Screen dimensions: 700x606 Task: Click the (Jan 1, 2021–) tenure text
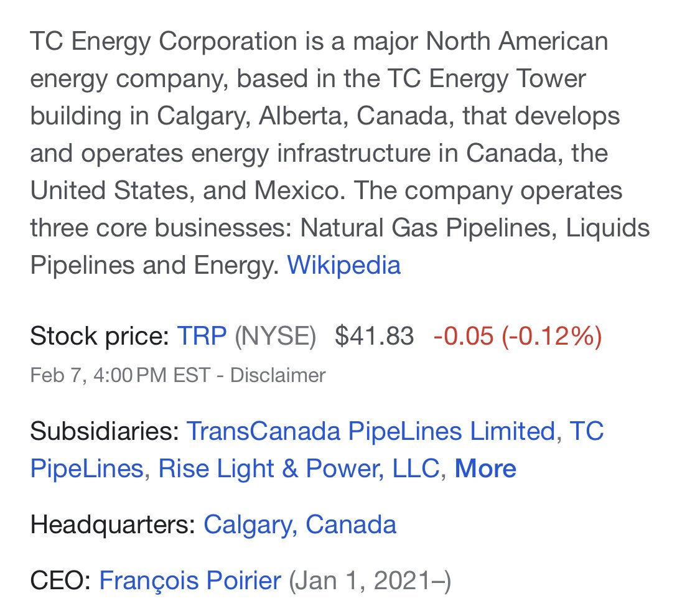(370, 580)
